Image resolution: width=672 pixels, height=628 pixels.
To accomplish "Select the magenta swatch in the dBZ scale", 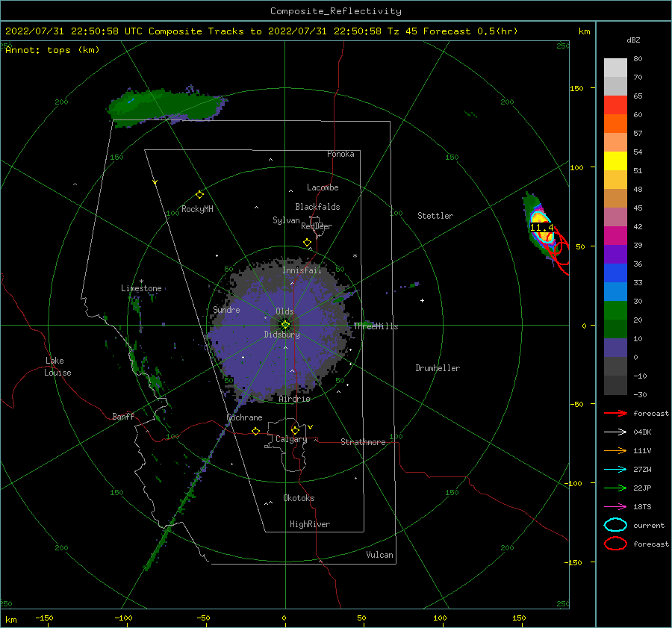I will 615,236.
